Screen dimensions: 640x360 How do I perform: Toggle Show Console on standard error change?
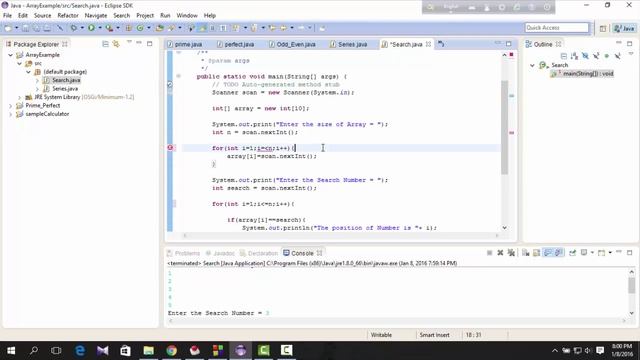(558, 253)
